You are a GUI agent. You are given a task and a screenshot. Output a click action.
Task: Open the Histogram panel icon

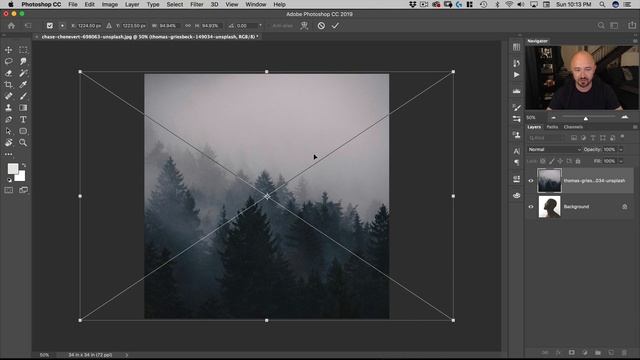point(516,91)
